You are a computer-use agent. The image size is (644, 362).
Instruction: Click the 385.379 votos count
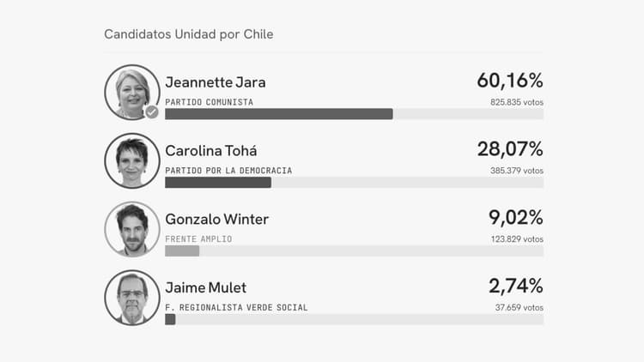click(517, 171)
